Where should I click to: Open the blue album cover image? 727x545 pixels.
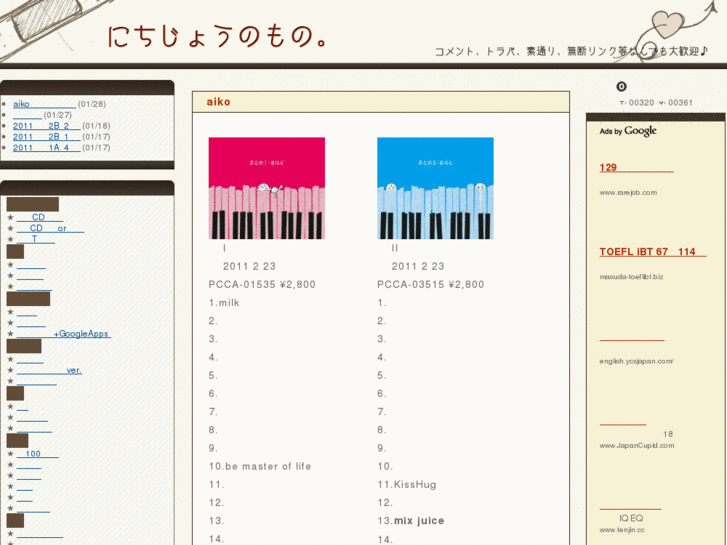(435, 188)
